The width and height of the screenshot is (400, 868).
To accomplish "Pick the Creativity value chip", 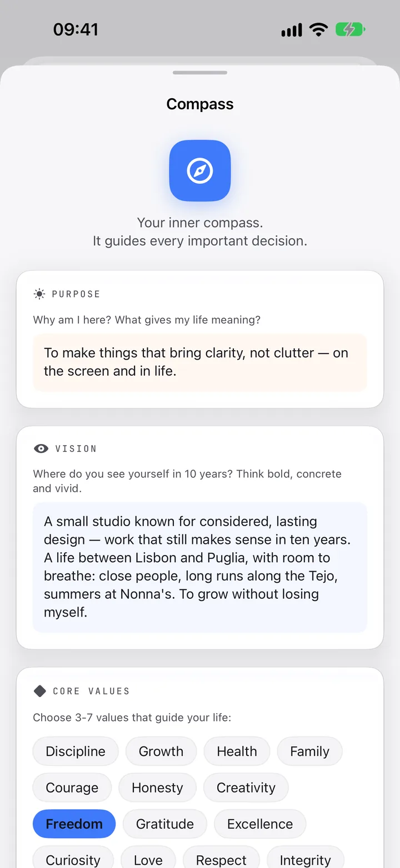I will (246, 788).
